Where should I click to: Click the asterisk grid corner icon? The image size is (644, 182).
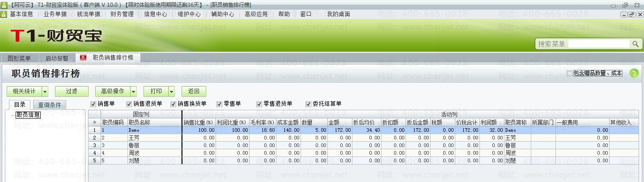tap(94, 122)
